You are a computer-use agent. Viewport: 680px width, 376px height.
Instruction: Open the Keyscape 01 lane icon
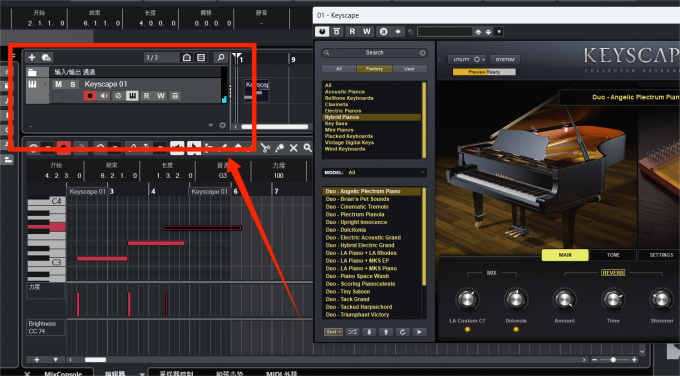175,96
